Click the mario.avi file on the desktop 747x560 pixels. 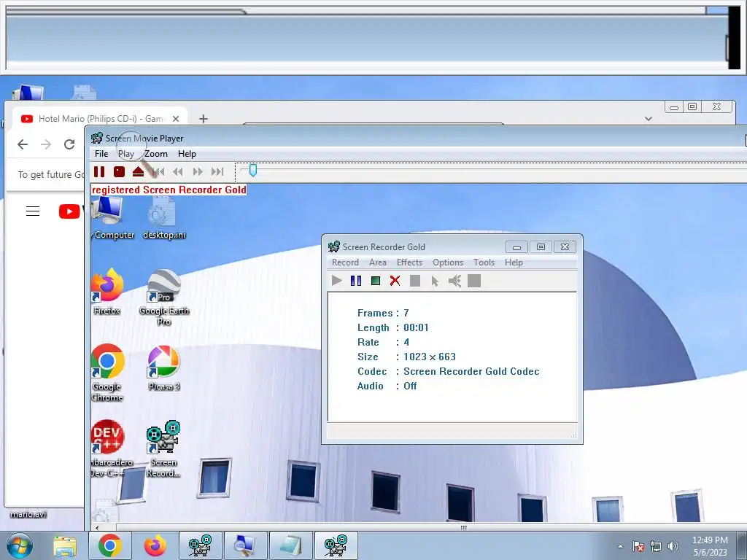pyautogui.click(x=28, y=514)
